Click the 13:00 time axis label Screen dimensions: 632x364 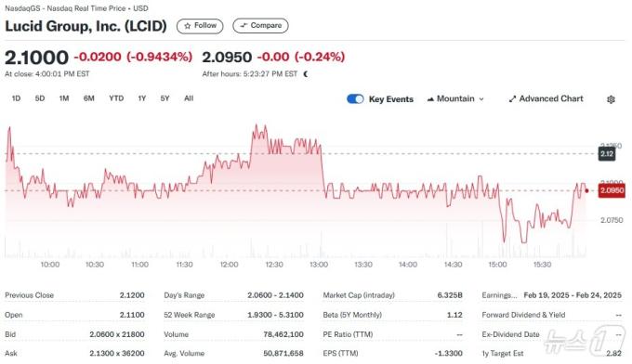pos(319,265)
